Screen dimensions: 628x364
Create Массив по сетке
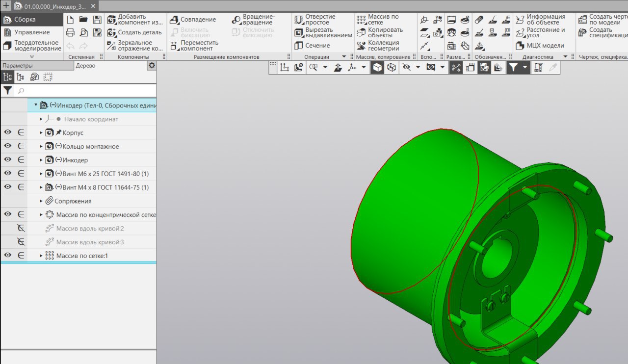tap(379, 20)
